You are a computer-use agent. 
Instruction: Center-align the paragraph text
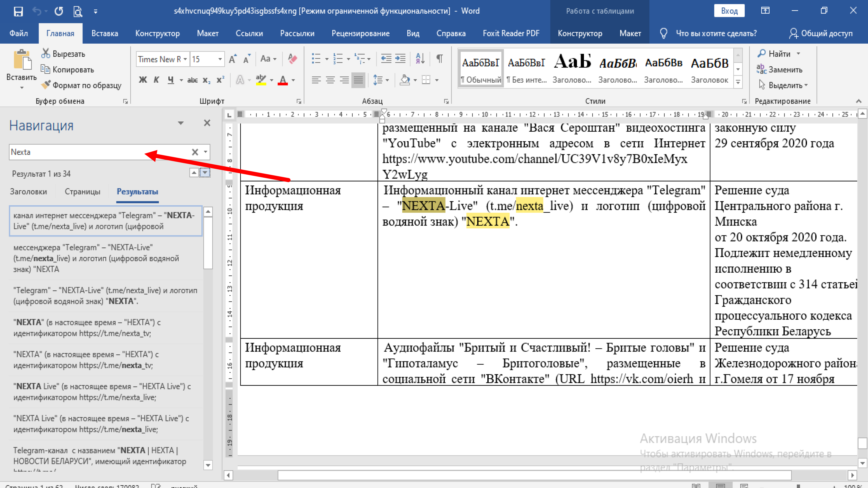(x=330, y=80)
